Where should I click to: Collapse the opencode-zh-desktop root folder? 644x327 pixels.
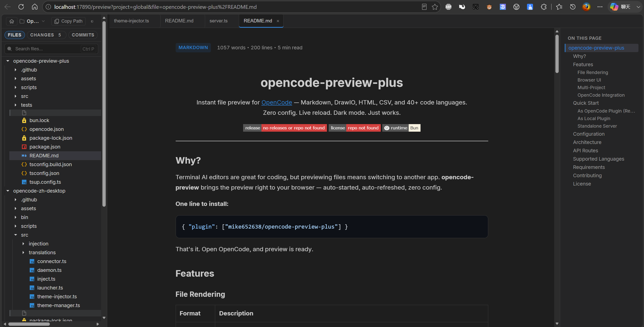point(8,191)
